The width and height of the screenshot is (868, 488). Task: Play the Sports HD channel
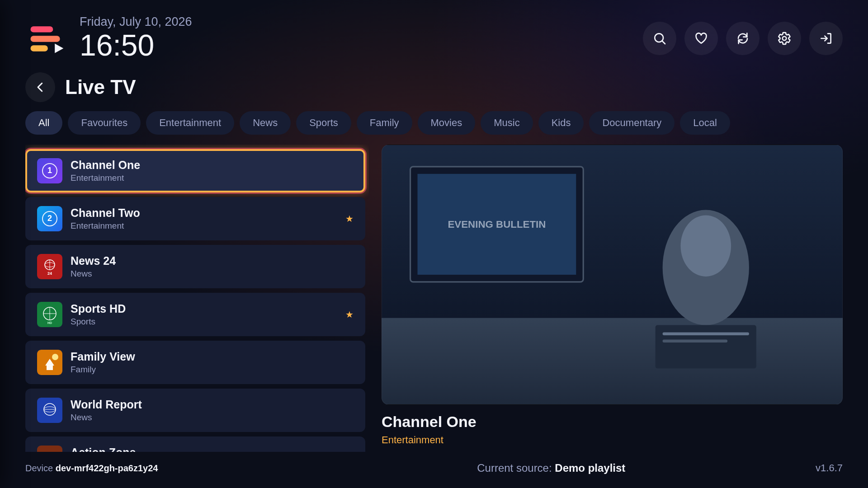click(x=195, y=314)
